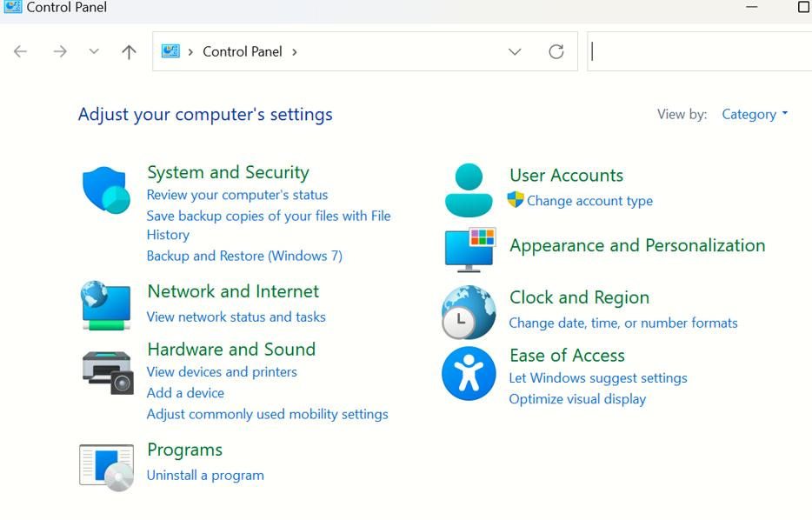Screen dimensions: 812x520
Task: Open the recent locations dropdown arrow
Action: (x=94, y=51)
